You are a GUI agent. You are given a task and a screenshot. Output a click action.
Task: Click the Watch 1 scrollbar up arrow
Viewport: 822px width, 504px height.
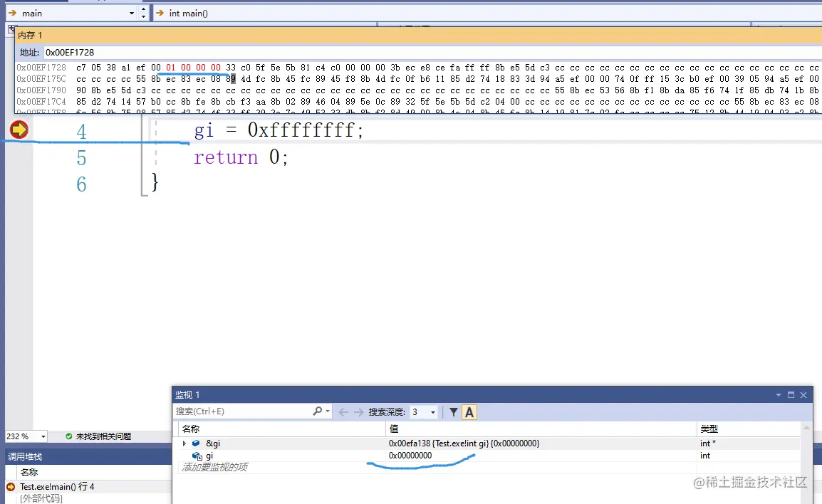click(806, 428)
